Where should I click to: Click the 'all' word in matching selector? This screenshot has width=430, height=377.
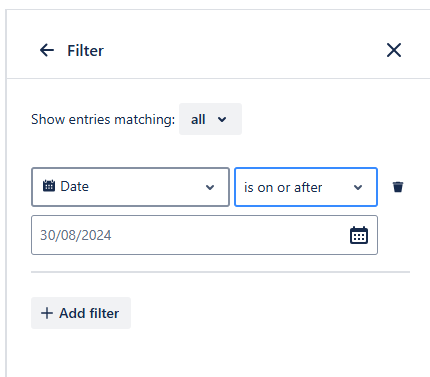(x=198, y=119)
